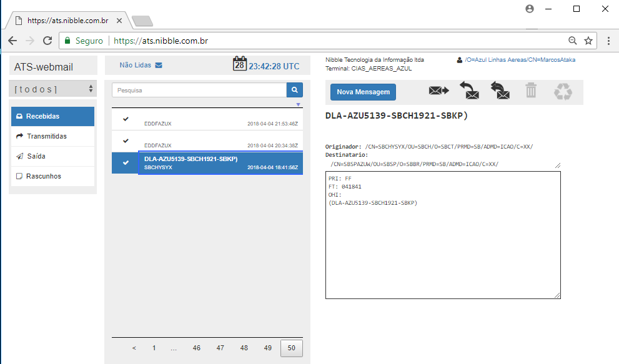Filter by Não Lidas messages
Image resolution: width=619 pixels, height=364 pixels.
[x=141, y=65]
